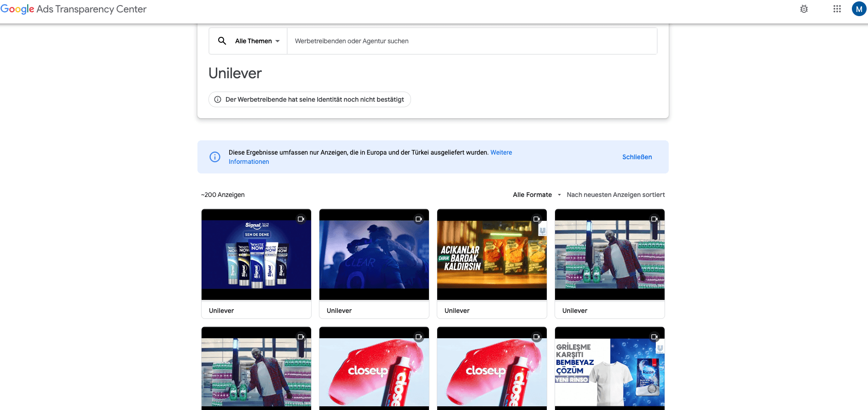The height and width of the screenshot is (410, 868).
Task: Click the Google Ads Transparency Center logo
Action: 74,9
